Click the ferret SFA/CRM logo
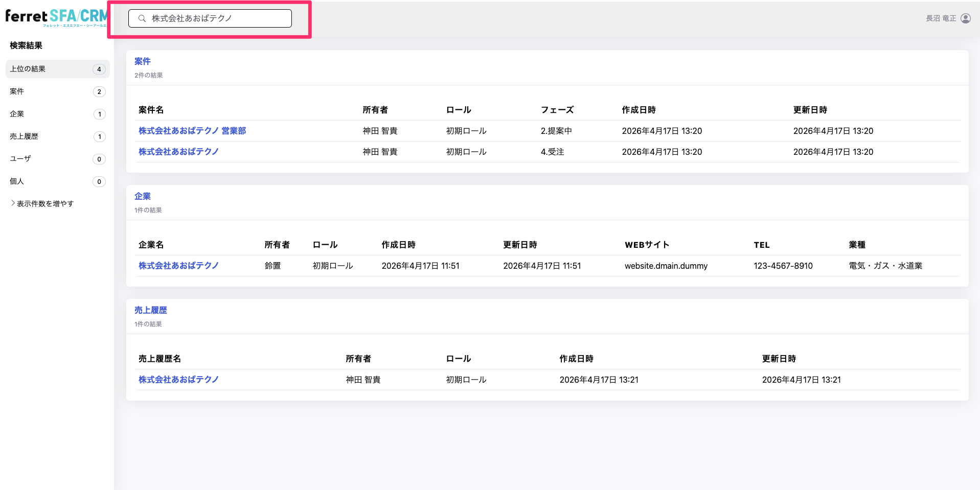 (x=56, y=17)
